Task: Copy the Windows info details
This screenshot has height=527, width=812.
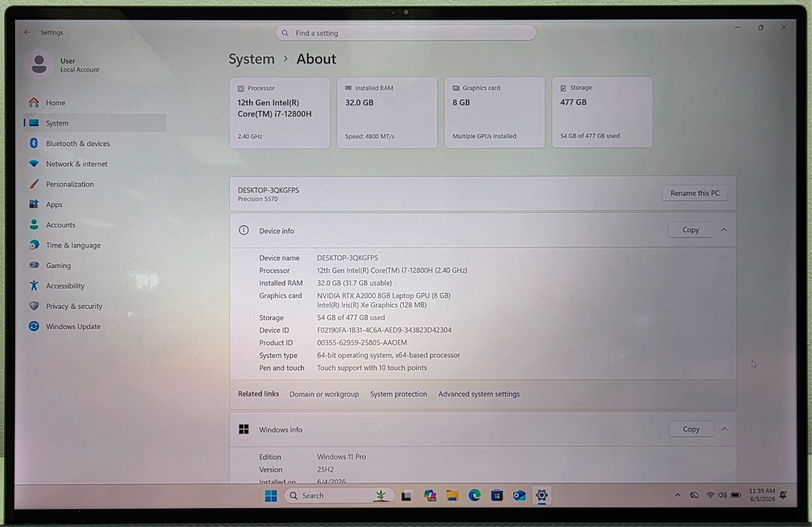Action: coord(691,429)
